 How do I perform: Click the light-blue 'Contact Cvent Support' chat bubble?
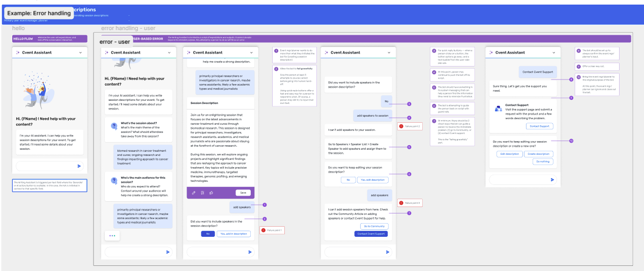point(538,72)
